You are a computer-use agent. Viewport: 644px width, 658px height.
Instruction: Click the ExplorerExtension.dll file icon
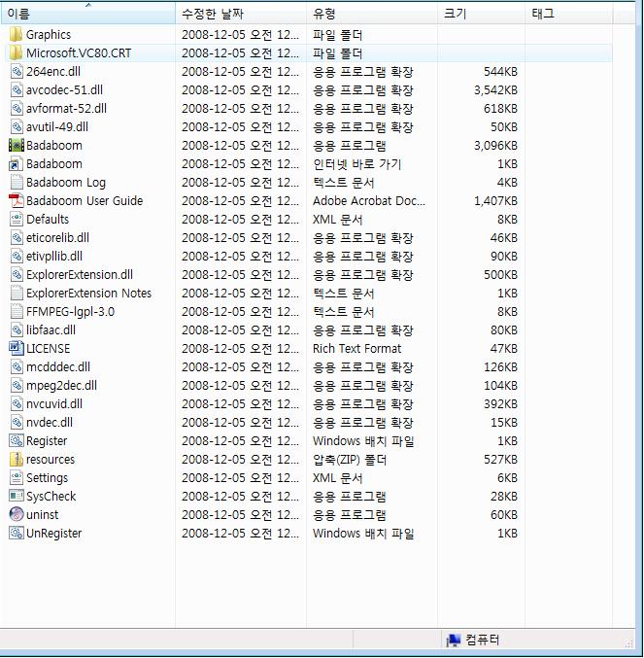tap(17, 274)
